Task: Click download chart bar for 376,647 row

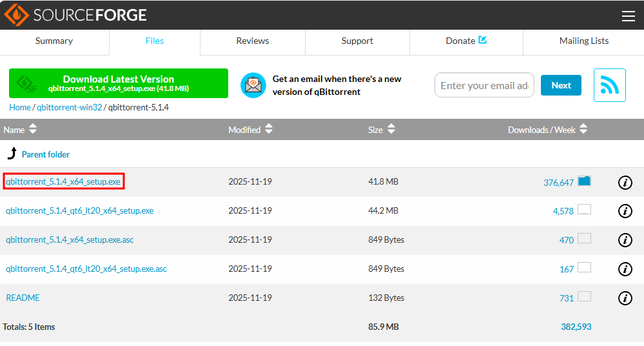Action: (x=584, y=181)
